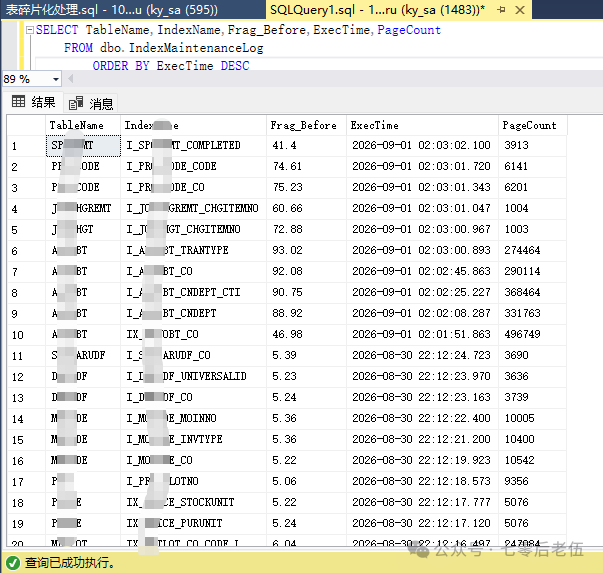Click the 结果 grid icon
The height and width of the screenshot is (573, 603).
18,102
